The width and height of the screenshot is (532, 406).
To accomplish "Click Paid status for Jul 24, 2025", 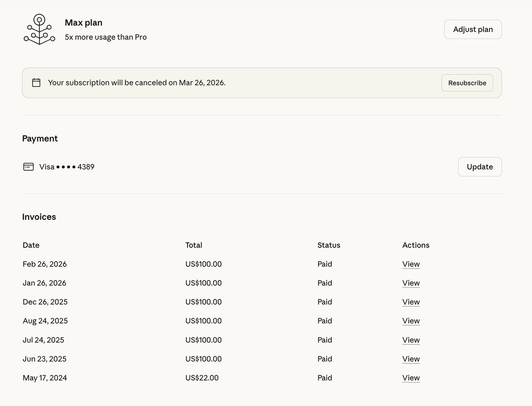I will [325, 340].
